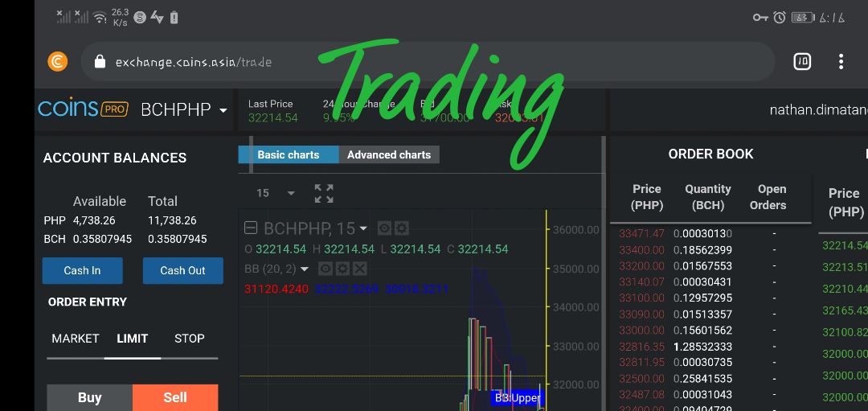
Task: Tap the exchange.coins.asia/trade address bar
Action: click(x=428, y=61)
